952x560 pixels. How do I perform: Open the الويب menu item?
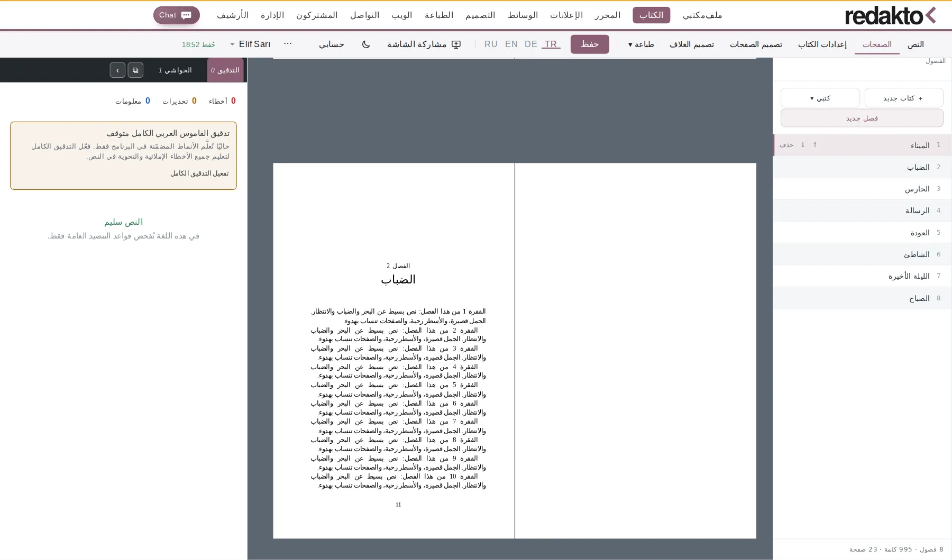click(x=401, y=15)
